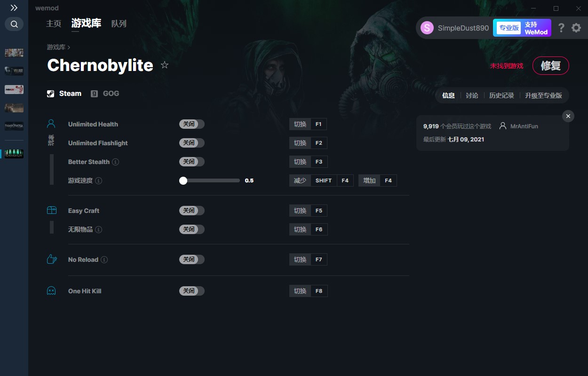The height and width of the screenshot is (376, 588).
Task: Click the 七月 09, 2021 update date
Action: (x=466, y=140)
